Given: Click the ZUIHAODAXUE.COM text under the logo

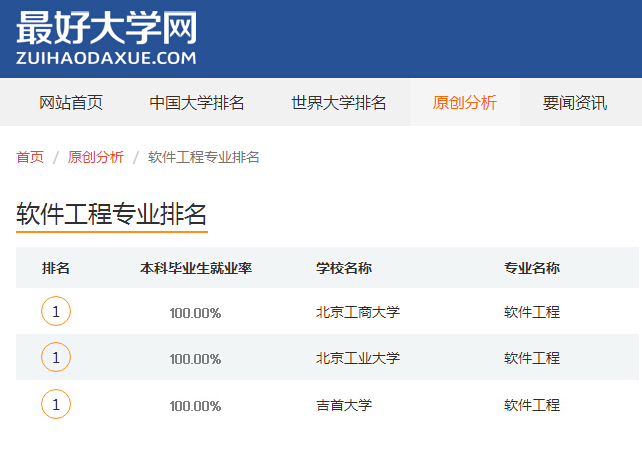Looking at the screenshot, I should pos(106,58).
